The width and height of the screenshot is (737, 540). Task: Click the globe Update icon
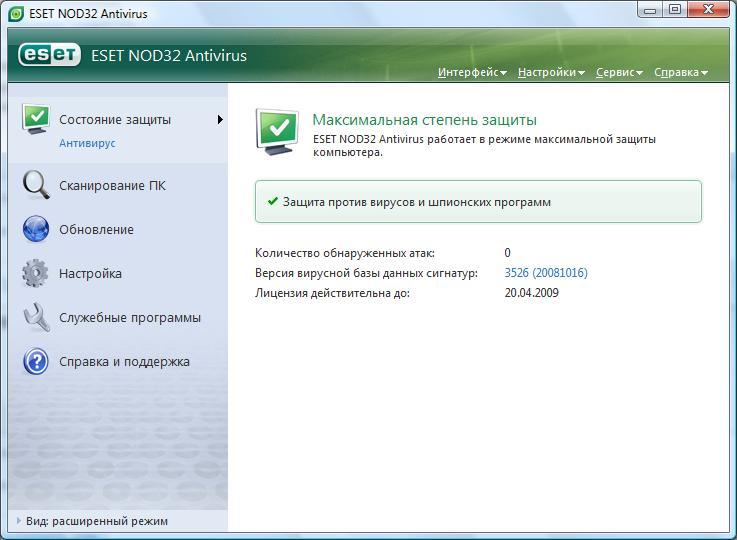pos(36,229)
